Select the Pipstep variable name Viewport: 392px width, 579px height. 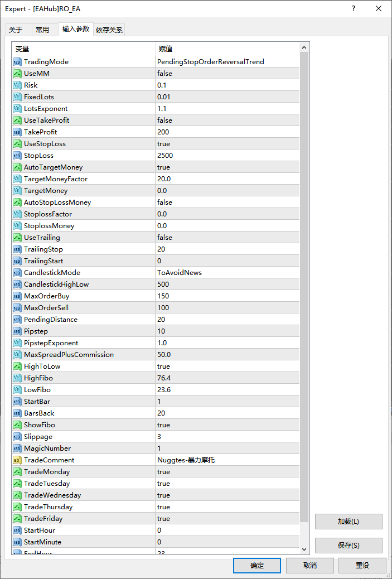36,331
